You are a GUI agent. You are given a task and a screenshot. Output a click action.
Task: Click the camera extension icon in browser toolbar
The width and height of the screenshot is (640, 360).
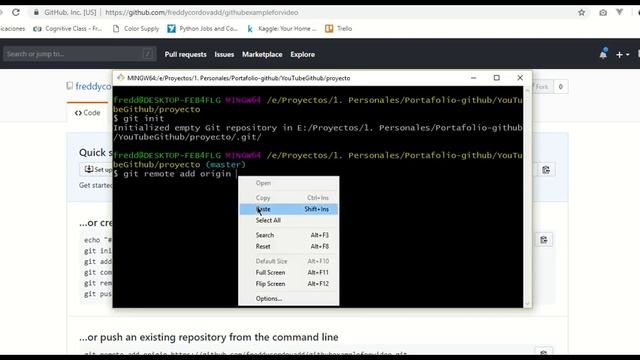[603, 13]
